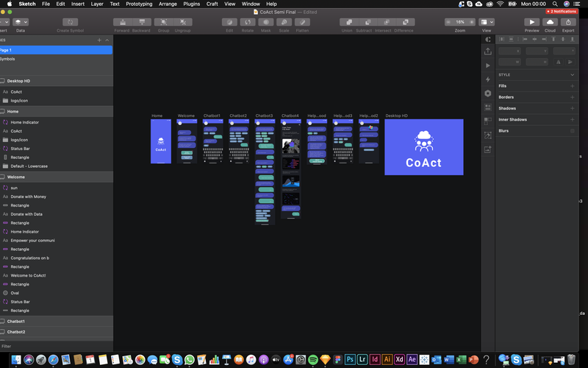Click the Union boolean operation icon
The height and width of the screenshot is (368, 588).
346,22
